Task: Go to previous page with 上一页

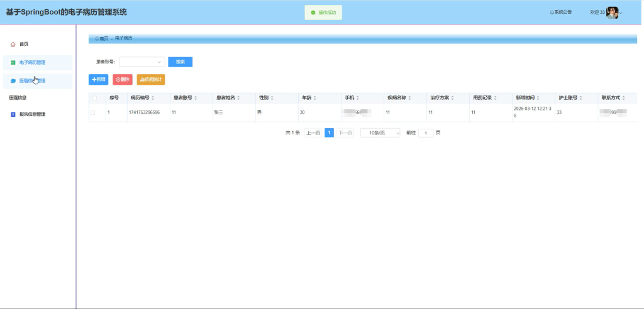Action: [313, 133]
